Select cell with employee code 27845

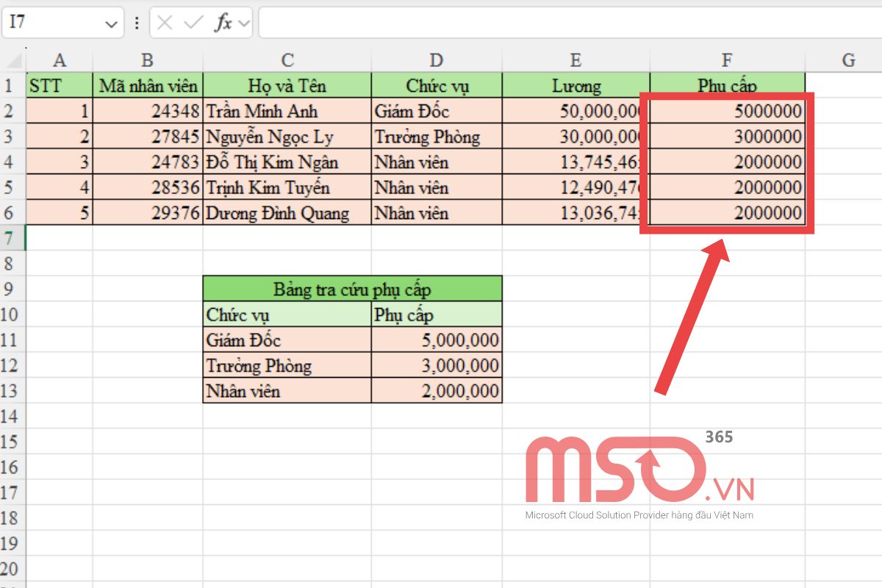coord(148,137)
